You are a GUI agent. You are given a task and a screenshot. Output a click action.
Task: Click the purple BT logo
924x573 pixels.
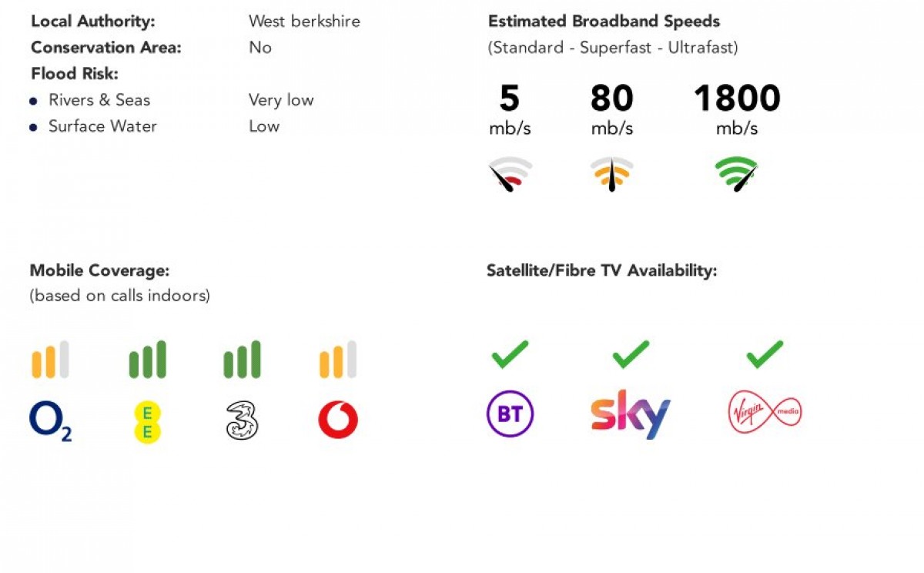(510, 414)
